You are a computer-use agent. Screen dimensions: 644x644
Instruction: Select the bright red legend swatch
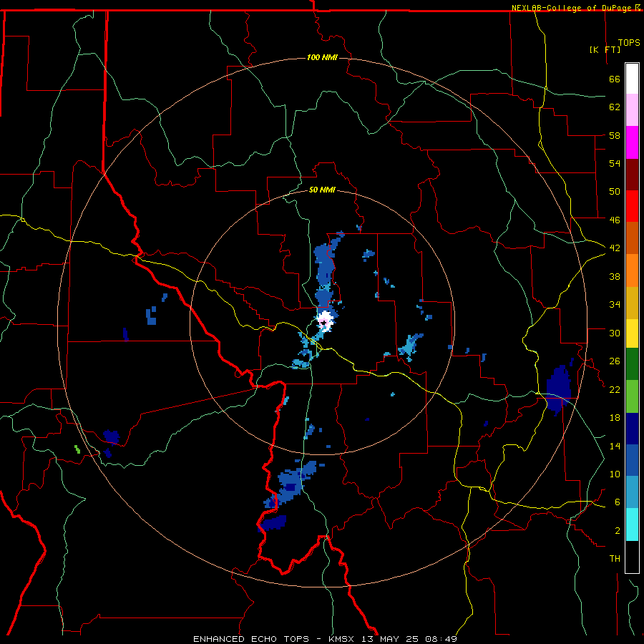632,206
